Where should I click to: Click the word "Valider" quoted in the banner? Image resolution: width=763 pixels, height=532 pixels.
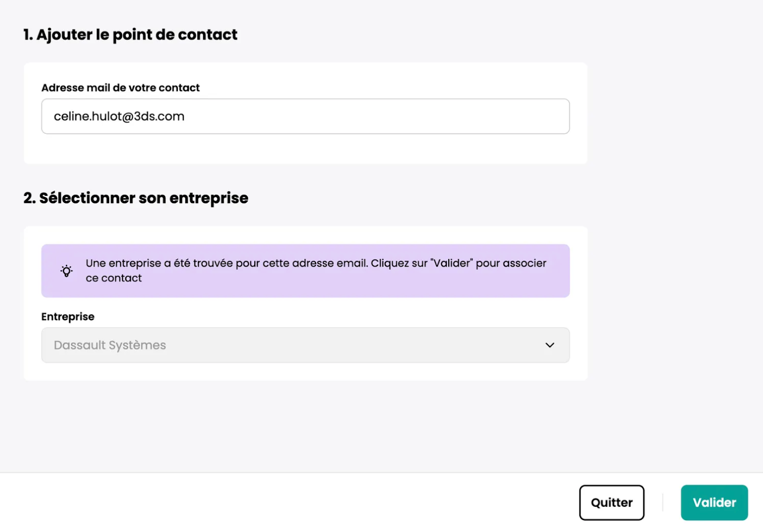tap(451, 263)
